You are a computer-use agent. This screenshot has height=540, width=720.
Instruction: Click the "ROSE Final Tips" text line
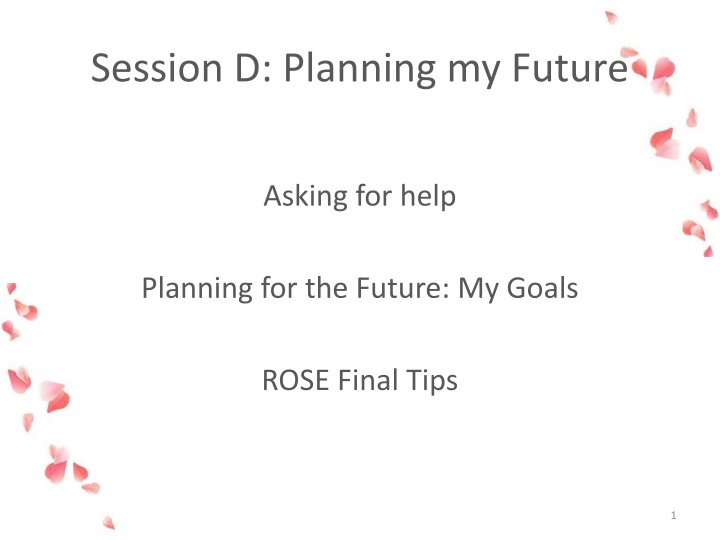click(x=360, y=381)
